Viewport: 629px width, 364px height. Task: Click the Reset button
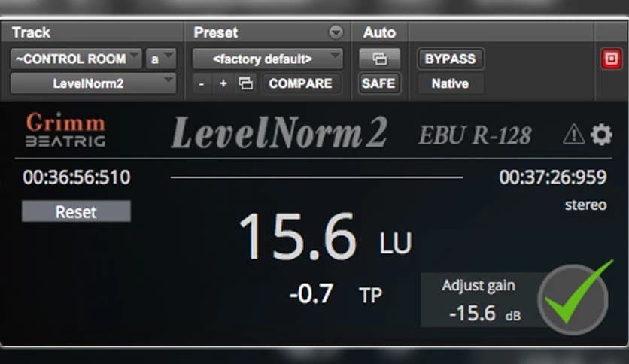pyautogui.click(x=76, y=211)
